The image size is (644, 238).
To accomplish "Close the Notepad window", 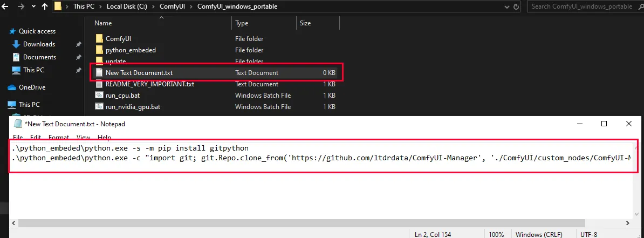I will (629, 124).
